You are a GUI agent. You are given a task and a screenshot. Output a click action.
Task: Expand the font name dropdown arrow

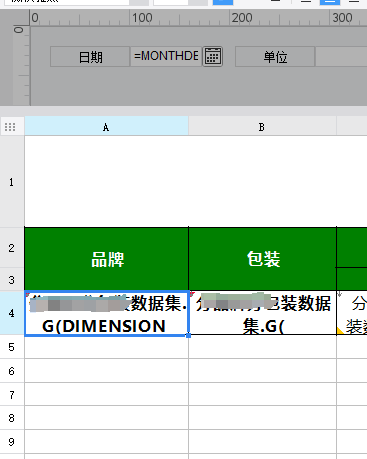pos(139,2)
